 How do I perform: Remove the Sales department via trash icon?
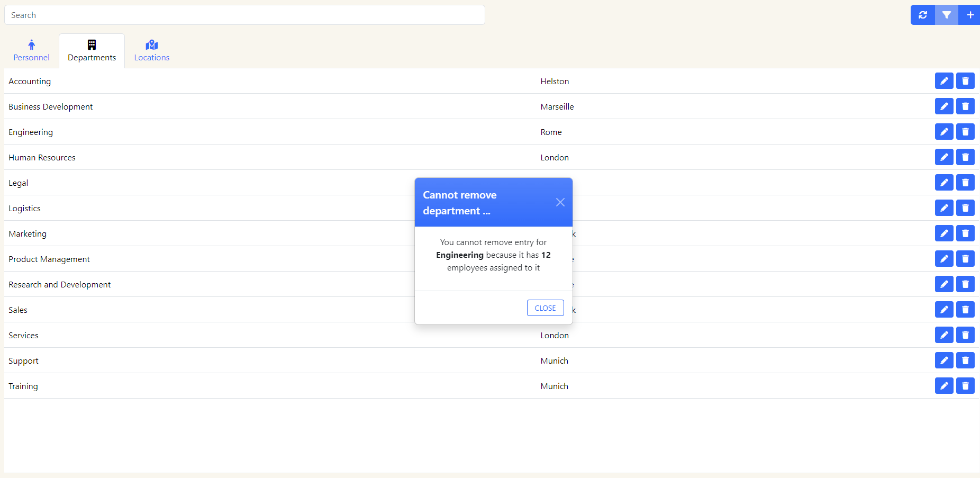click(965, 310)
